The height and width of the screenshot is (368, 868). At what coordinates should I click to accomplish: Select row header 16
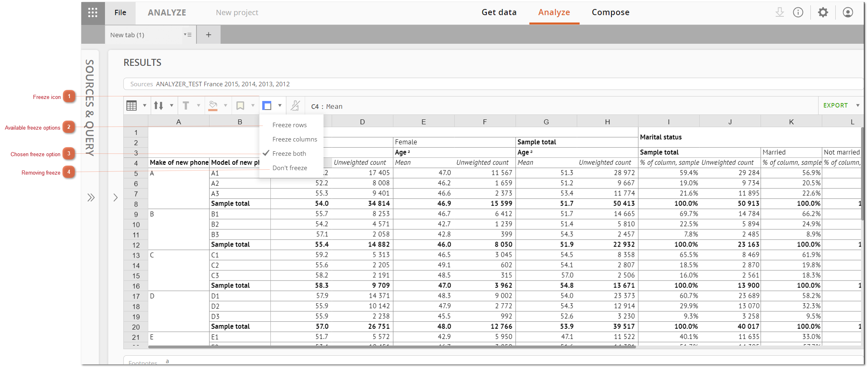click(136, 286)
